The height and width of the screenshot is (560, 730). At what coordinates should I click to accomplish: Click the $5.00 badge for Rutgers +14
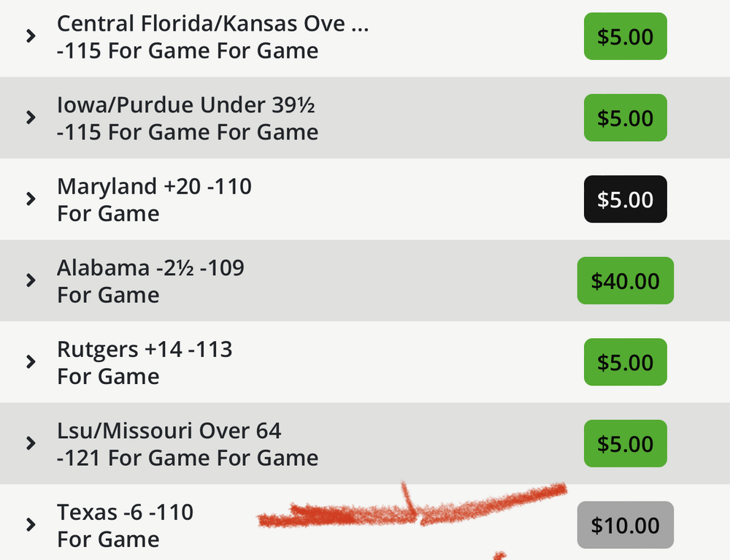pos(625,362)
